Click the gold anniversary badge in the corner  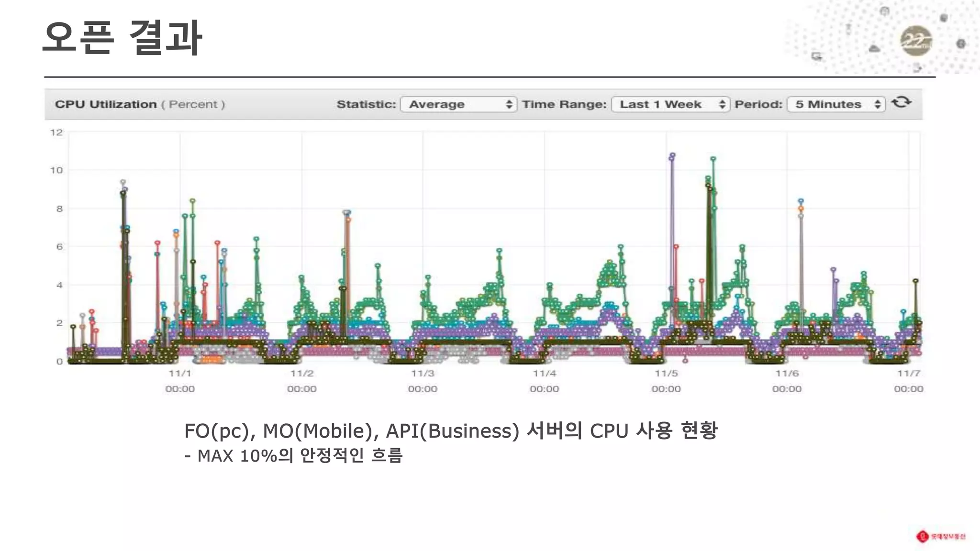pos(916,41)
